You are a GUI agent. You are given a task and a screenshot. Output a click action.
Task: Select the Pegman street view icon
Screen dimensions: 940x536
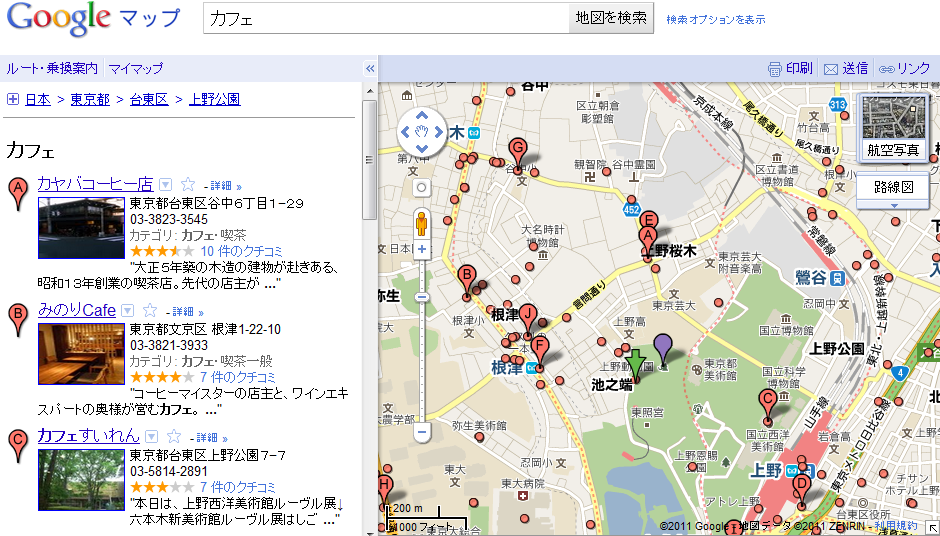click(421, 224)
